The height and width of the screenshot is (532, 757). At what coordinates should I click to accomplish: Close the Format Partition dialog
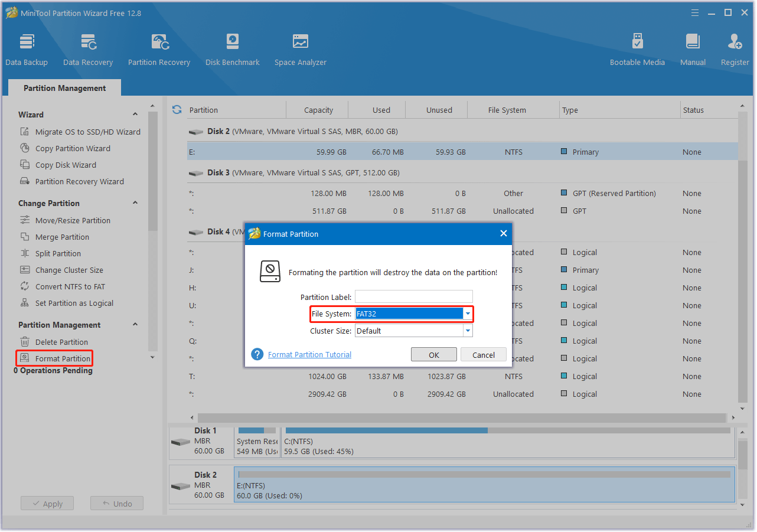click(504, 234)
